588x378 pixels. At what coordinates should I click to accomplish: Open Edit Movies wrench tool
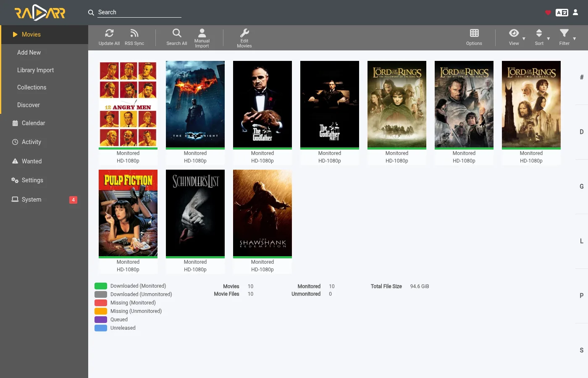(244, 38)
